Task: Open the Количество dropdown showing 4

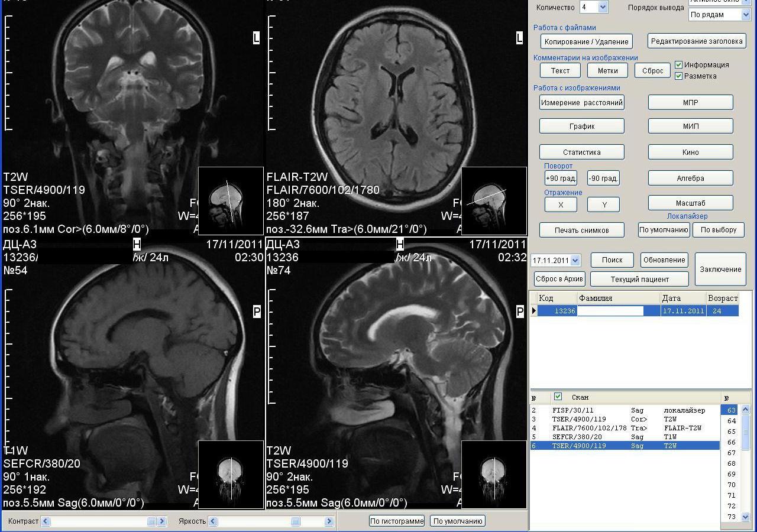Action: point(603,7)
